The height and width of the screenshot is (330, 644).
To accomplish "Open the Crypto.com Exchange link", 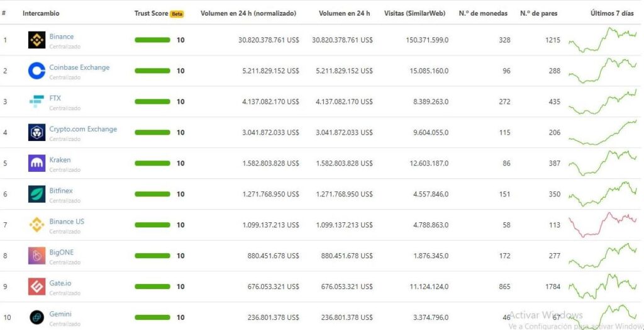I will pyautogui.click(x=83, y=129).
